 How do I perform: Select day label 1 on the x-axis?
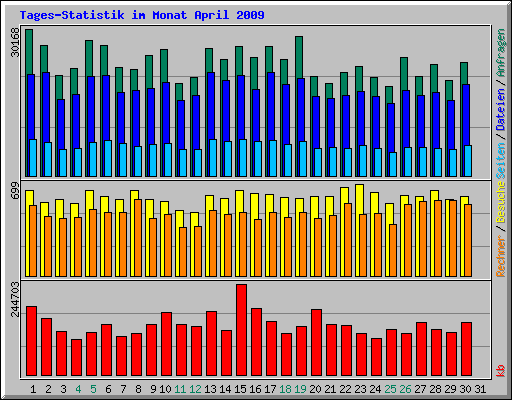pyautogui.click(x=33, y=389)
